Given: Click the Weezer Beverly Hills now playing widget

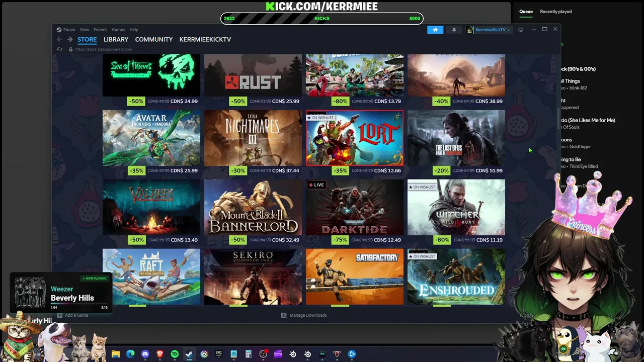Looking at the screenshot, I should point(61,293).
